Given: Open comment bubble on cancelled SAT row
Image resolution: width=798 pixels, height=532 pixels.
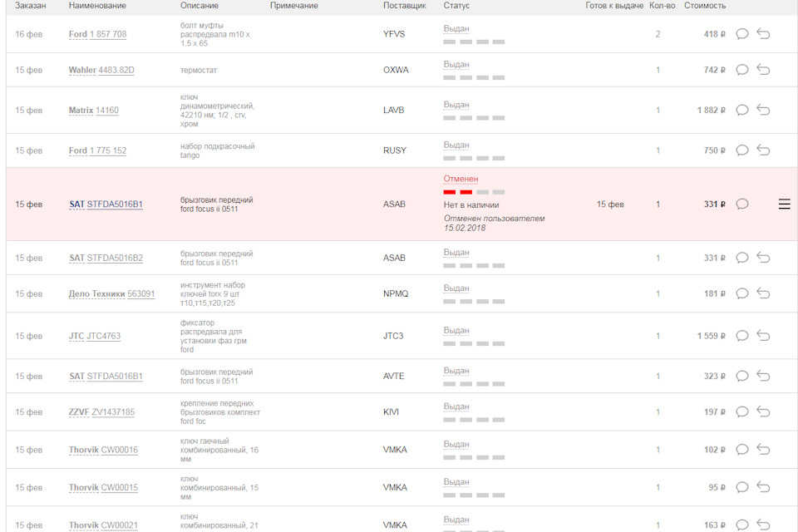Looking at the screenshot, I should click(x=742, y=204).
